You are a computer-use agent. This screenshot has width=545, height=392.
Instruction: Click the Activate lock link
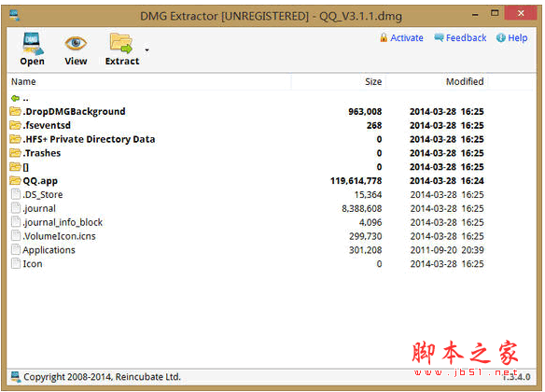[x=401, y=37]
